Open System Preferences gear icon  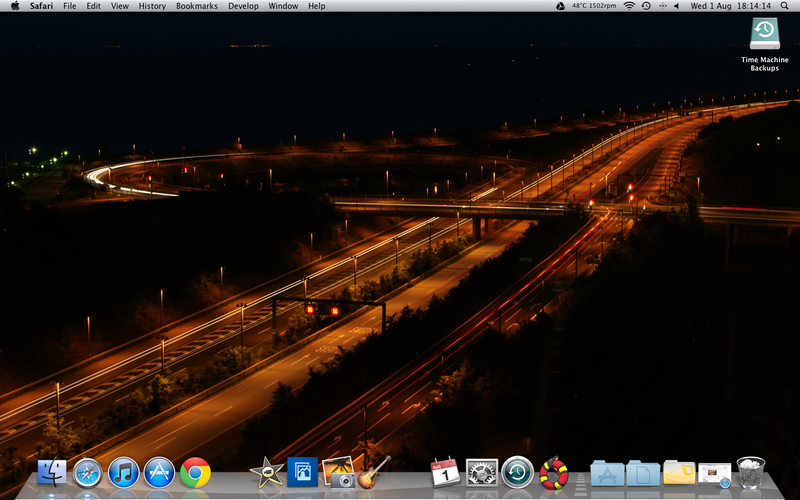pyautogui.click(x=482, y=471)
